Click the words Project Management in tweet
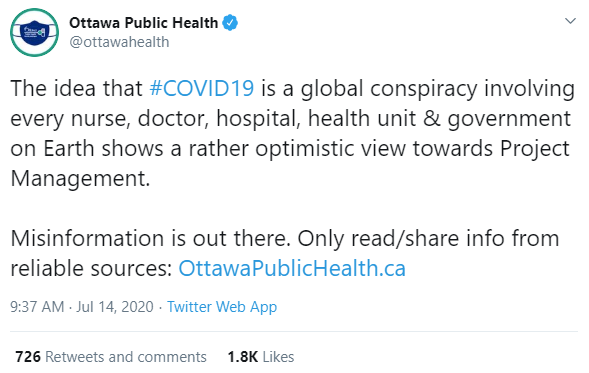 290,163
